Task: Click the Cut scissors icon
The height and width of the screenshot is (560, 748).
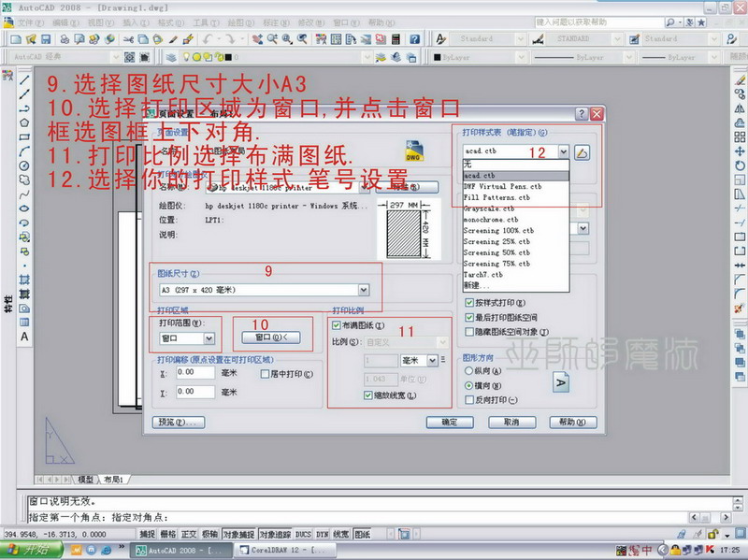Action: click(128, 39)
